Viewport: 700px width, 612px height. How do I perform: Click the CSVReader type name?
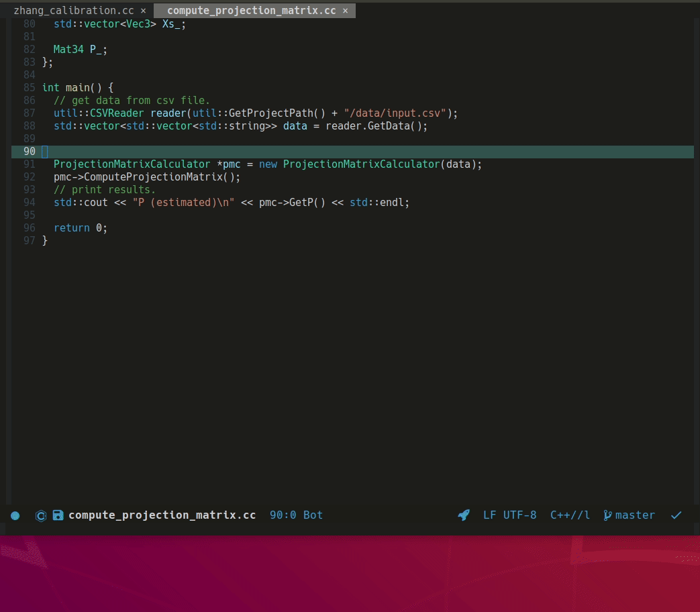117,113
